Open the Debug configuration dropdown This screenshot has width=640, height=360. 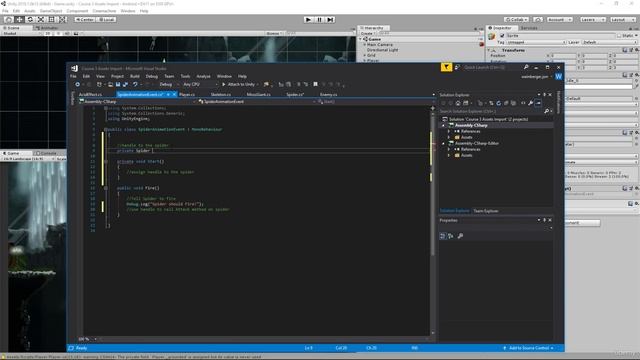click(169, 84)
